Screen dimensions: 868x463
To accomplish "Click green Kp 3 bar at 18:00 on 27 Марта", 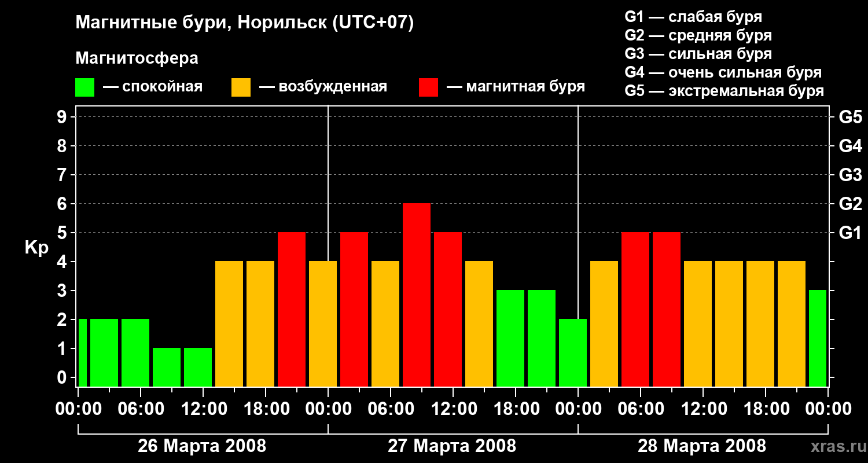I will (510, 338).
